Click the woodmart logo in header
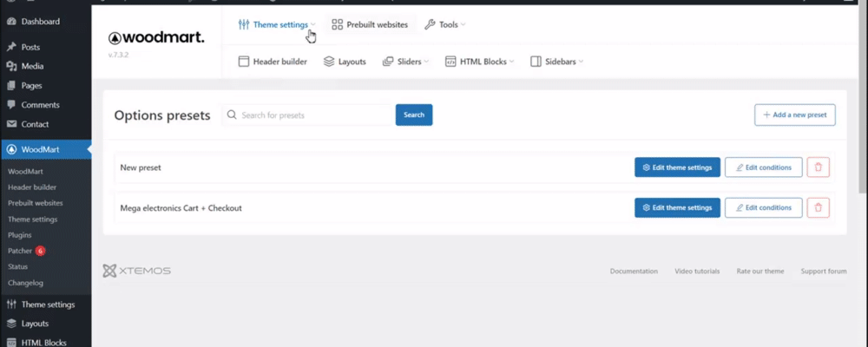The width and height of the screenshot is (868, 347). point(156,37)
